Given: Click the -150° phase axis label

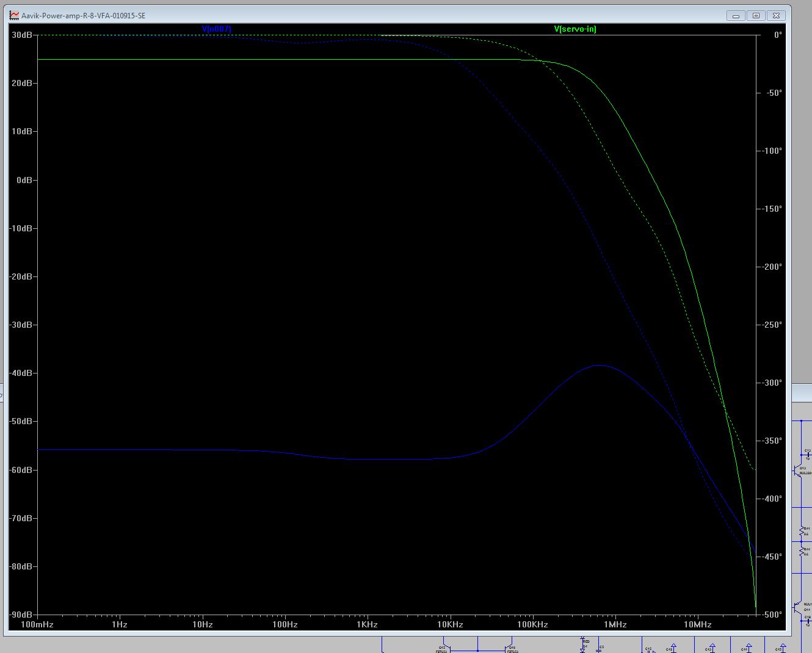Looking at the screenshot, I should tap(772, 209).
